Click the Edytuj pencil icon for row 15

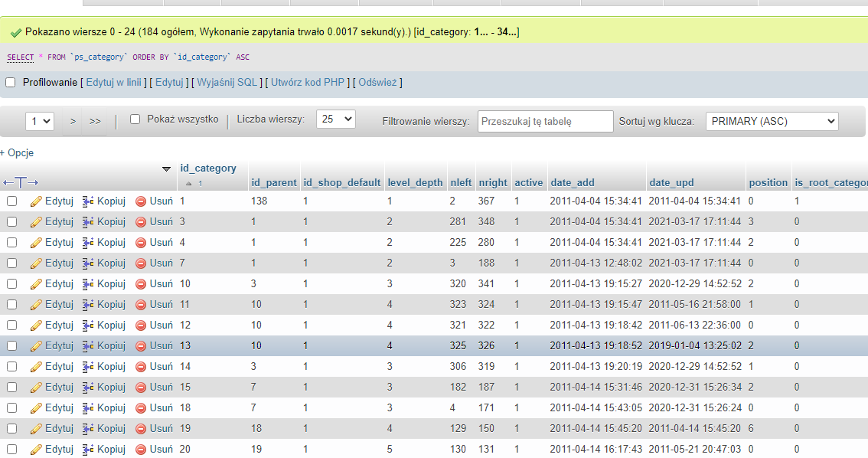36,388
